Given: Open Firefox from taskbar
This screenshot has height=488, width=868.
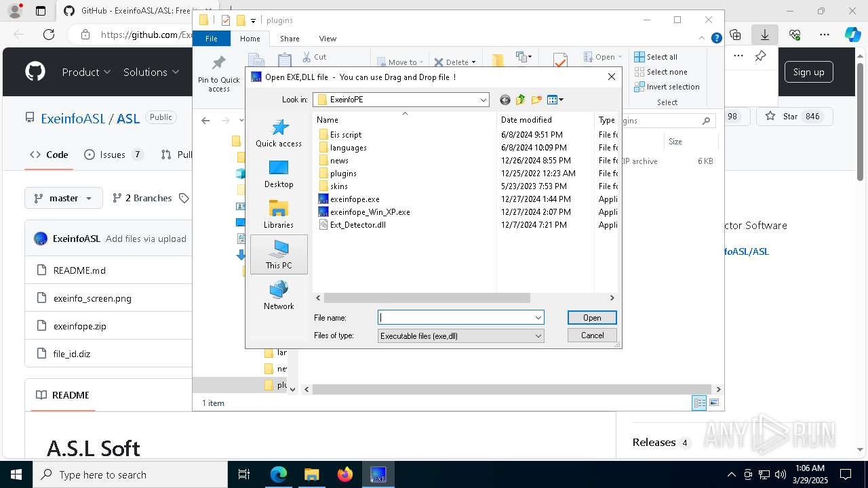Looking at the screenshot, I should tap(345, 474).
